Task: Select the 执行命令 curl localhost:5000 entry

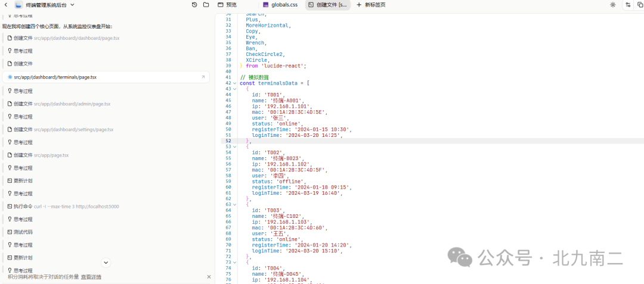Action: (63, 207)
